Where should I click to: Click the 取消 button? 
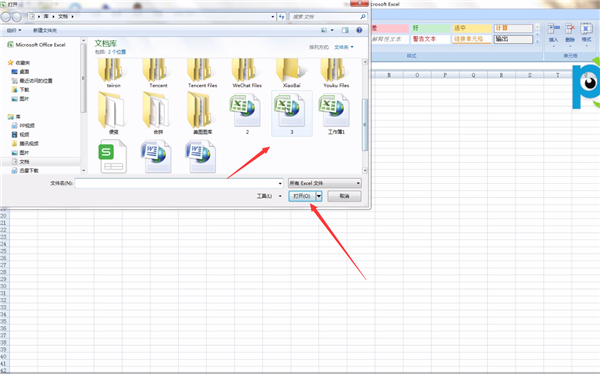(344, 196)
